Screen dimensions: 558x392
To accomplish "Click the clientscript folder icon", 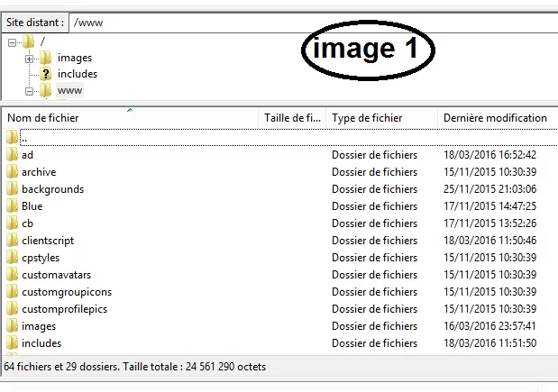I will click(12, 241).
